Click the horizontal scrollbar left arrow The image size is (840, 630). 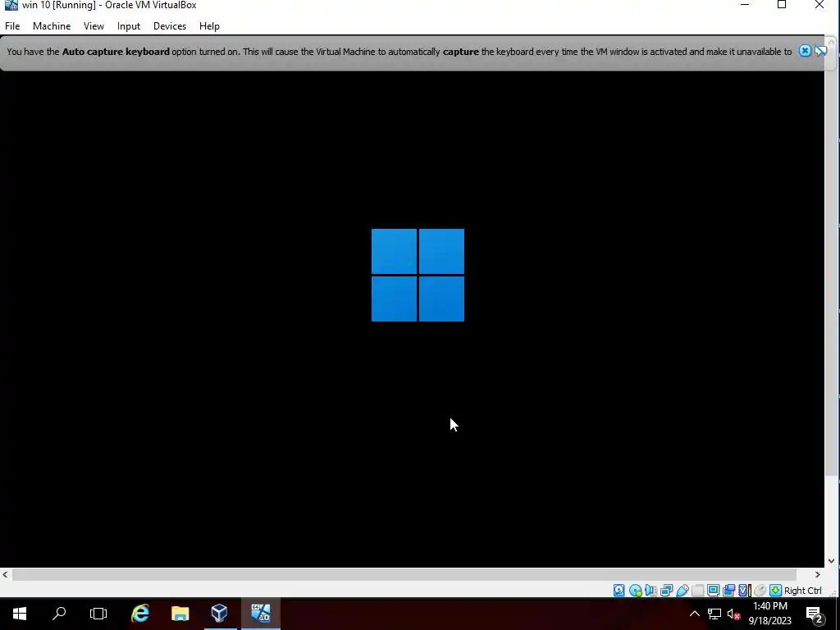coord(5,574)
